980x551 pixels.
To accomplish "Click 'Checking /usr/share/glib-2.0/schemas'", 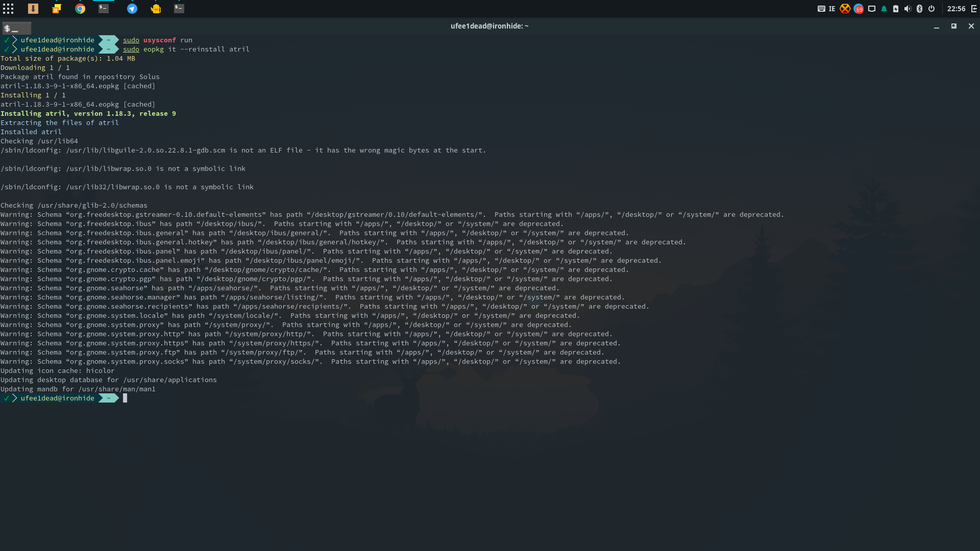I will pos(74,205).
